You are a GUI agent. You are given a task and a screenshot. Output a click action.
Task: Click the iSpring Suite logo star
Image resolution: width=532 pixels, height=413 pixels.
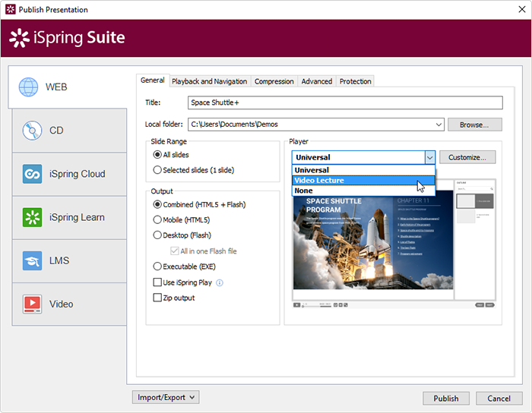(x=19, y=38)
